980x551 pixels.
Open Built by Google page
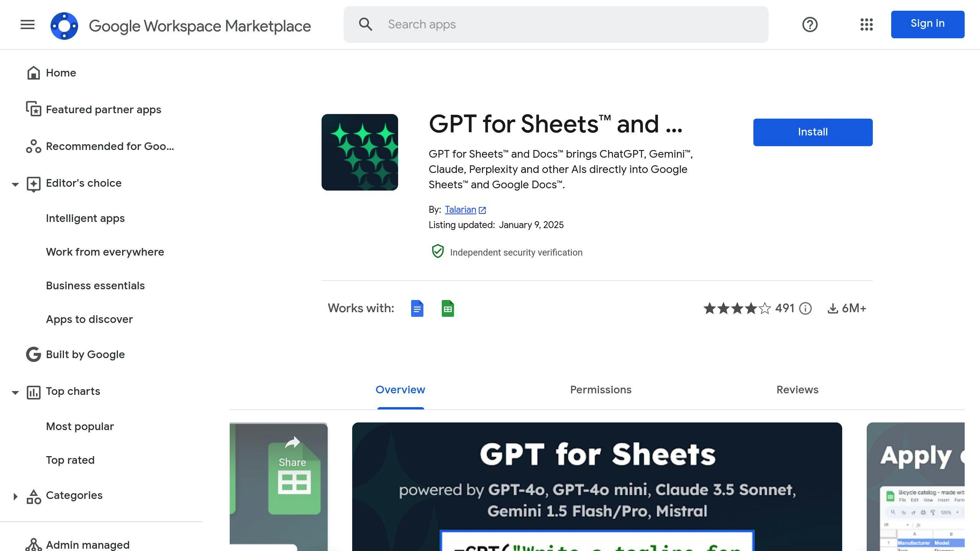pos(85,354)
